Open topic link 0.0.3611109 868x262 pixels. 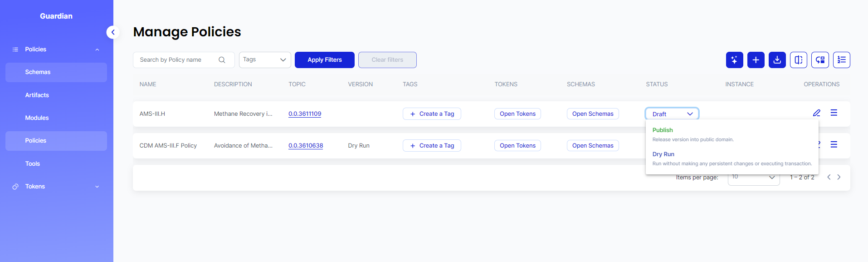[305, 114]
